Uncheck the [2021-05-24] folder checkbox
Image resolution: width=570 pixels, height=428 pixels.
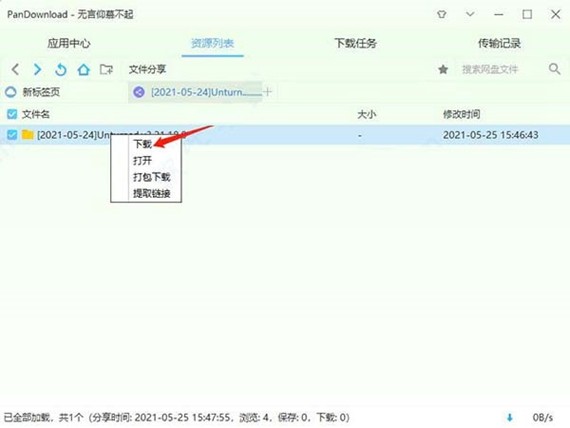[x=12, y=135]
